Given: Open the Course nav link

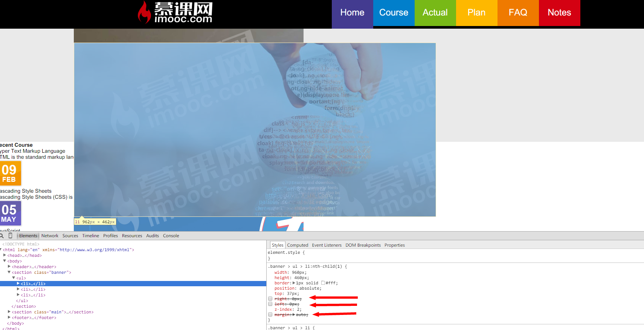Looking at the screenshot, I should click(x=394, y=13).
